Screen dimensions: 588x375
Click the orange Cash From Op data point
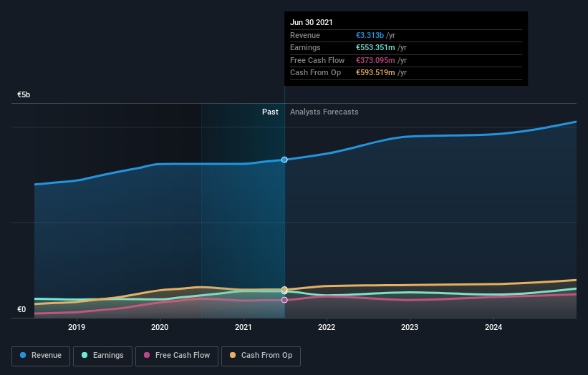point(284,289)
